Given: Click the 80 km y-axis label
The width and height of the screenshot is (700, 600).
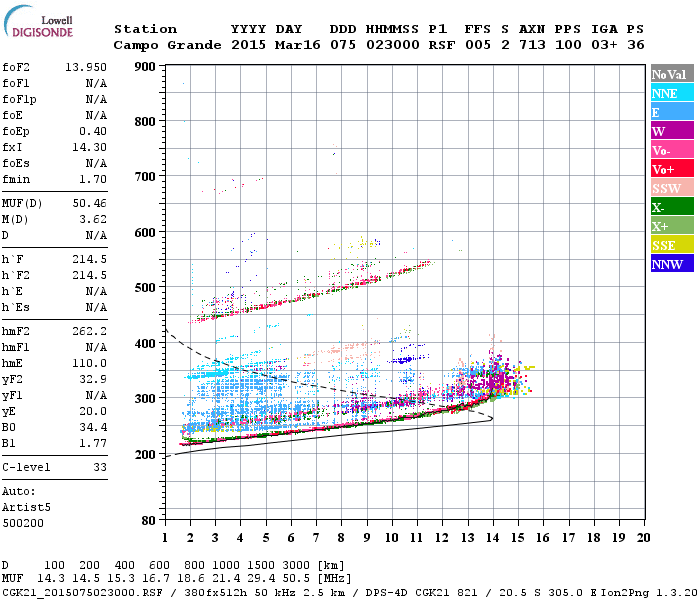Looking at the screenshot, I should click(149, 521).
